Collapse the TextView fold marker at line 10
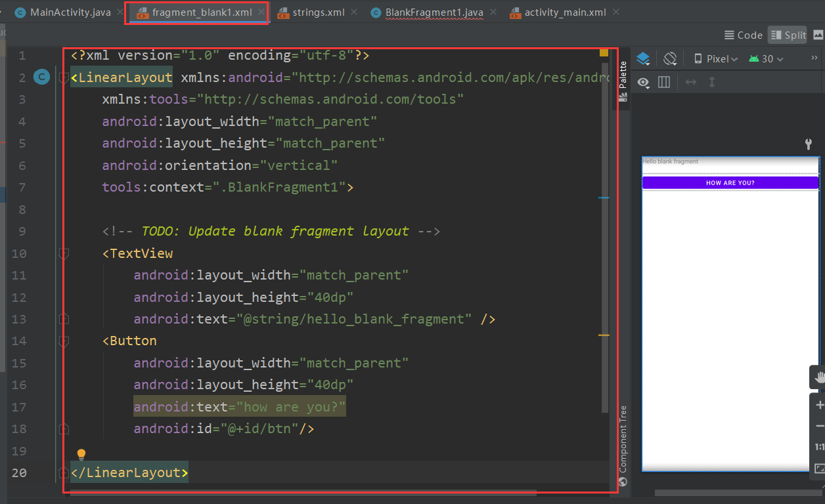 64,253
